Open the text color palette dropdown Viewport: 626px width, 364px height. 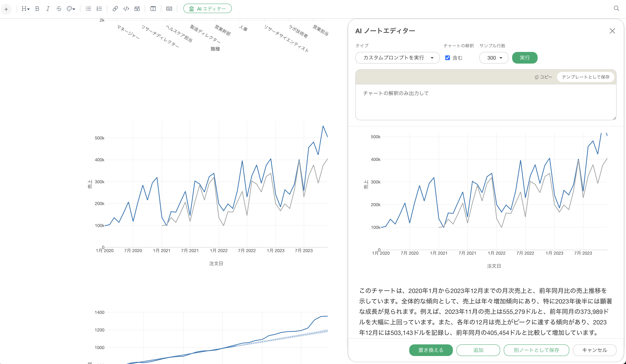tap(71, 9)
